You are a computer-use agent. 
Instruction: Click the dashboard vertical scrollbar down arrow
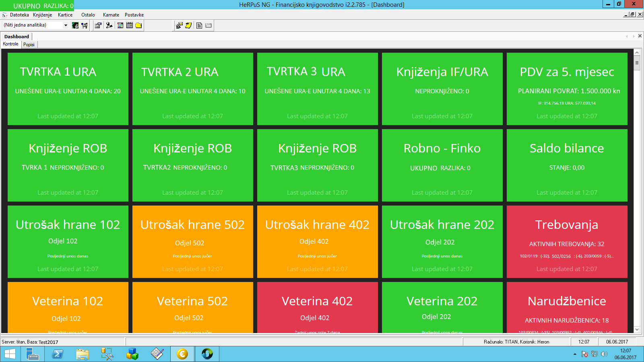tap(637, 329)
